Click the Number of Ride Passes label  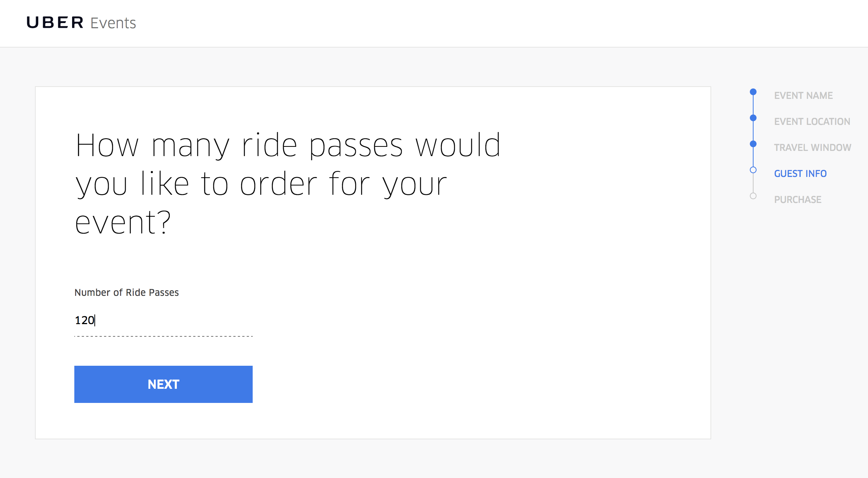click(x=127, y=293)
